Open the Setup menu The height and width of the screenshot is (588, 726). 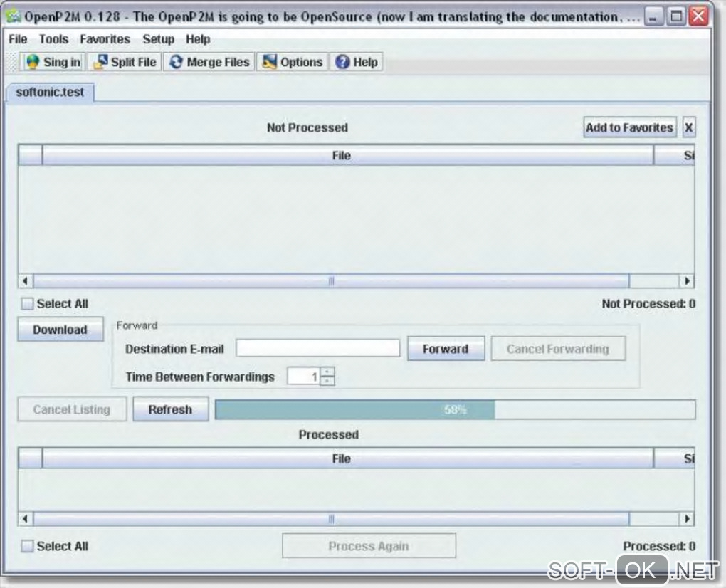[x=158, y=39]
